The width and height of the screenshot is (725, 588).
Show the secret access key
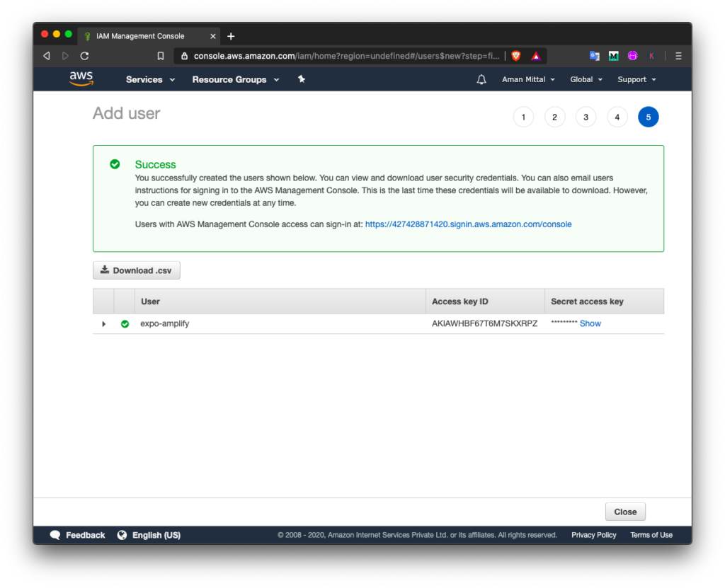tap(590, 323)
